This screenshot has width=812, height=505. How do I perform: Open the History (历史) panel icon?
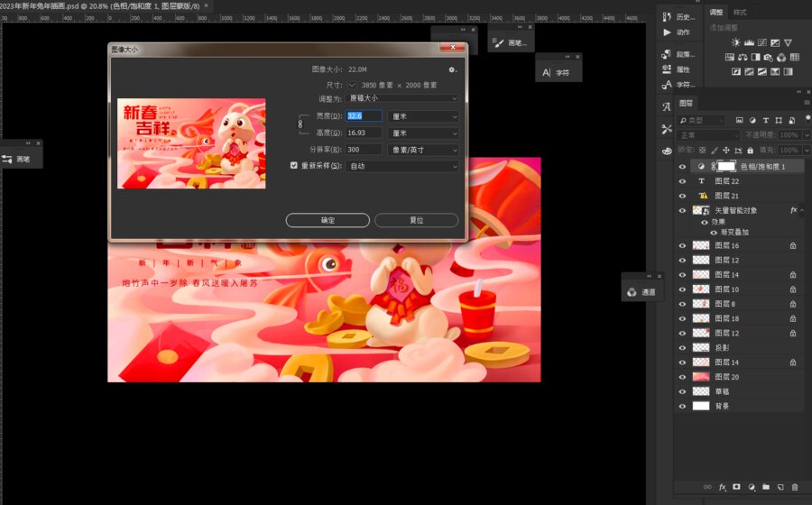667,17
